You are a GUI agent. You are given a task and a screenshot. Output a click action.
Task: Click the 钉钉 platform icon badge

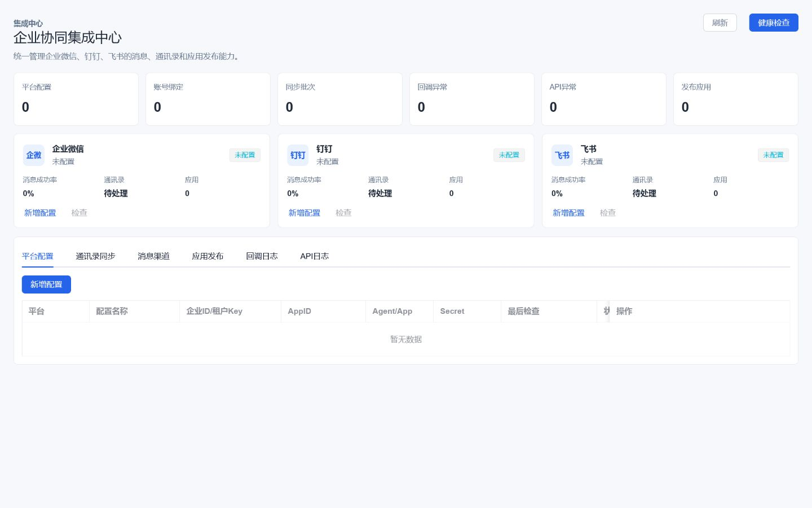click(298, 155)
